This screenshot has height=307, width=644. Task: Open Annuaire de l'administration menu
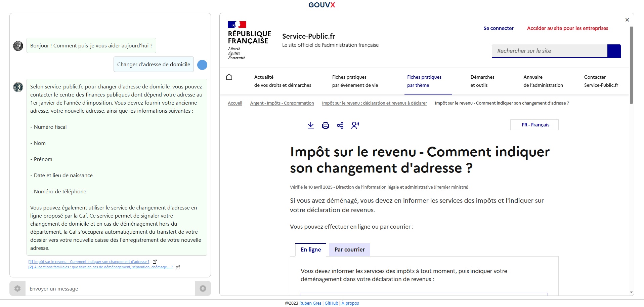(543, 81)
